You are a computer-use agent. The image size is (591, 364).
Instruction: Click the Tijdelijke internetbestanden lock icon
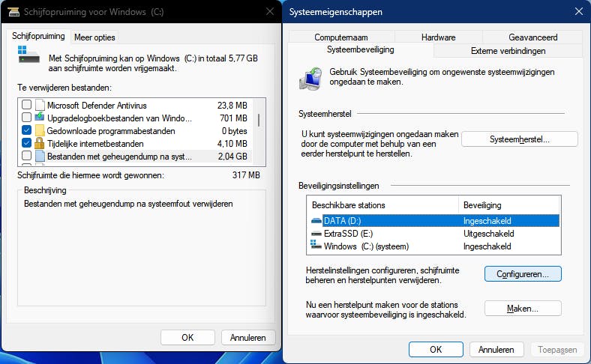[40, 143]
